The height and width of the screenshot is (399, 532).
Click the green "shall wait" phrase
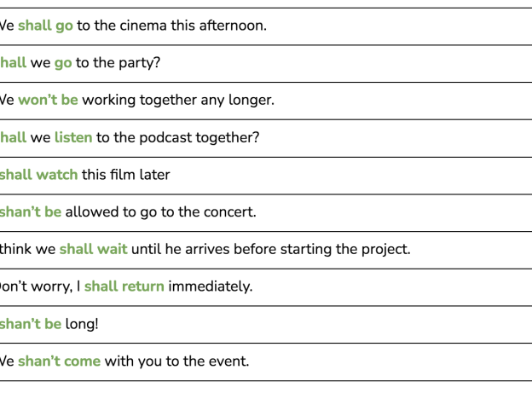click(93, 250)
